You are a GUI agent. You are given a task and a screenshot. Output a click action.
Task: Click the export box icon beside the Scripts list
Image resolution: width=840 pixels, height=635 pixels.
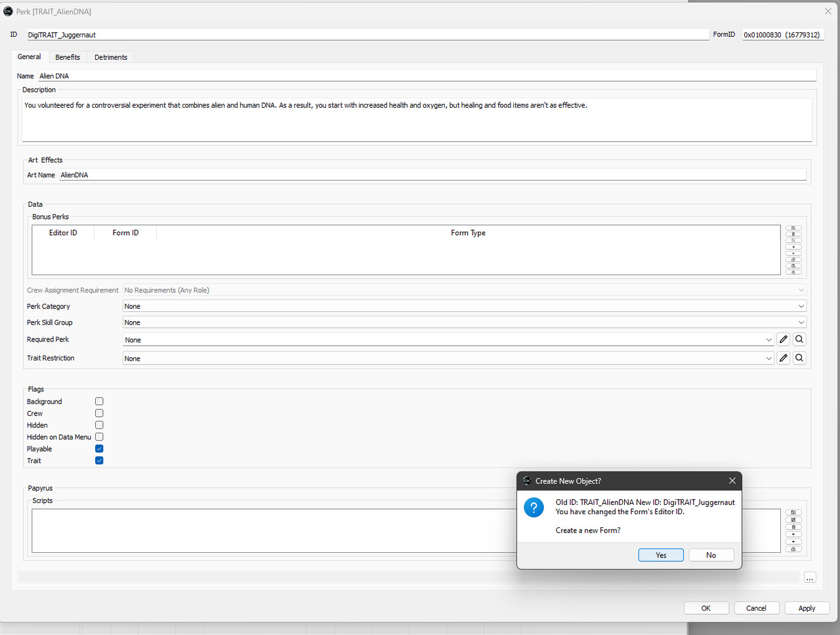point(793,549)
